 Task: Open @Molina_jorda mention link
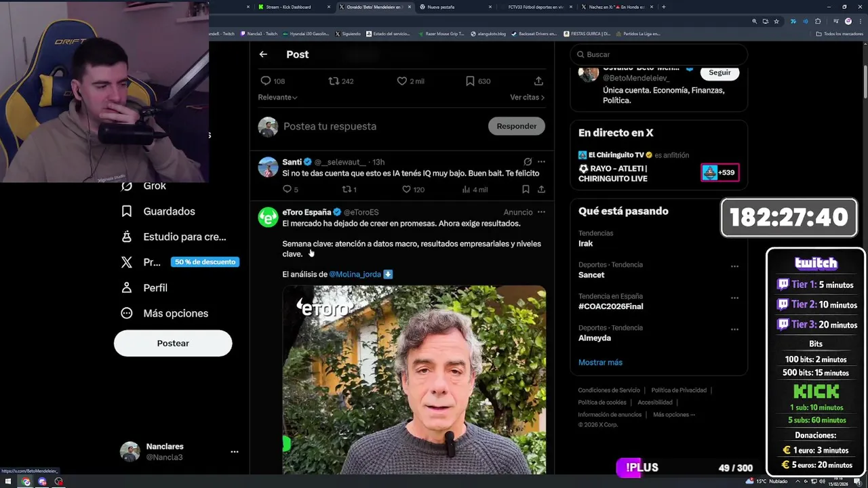pyautogui.click(x=355, y=274)
